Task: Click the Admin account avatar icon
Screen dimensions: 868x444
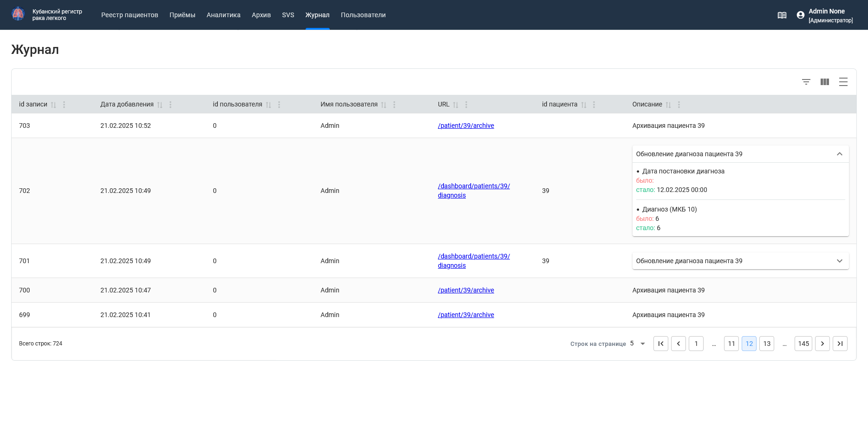Action: (801, 15)
